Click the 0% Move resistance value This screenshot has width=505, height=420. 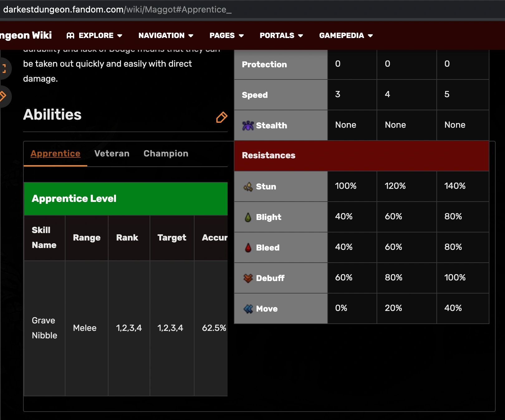click(x=341, y=308)
